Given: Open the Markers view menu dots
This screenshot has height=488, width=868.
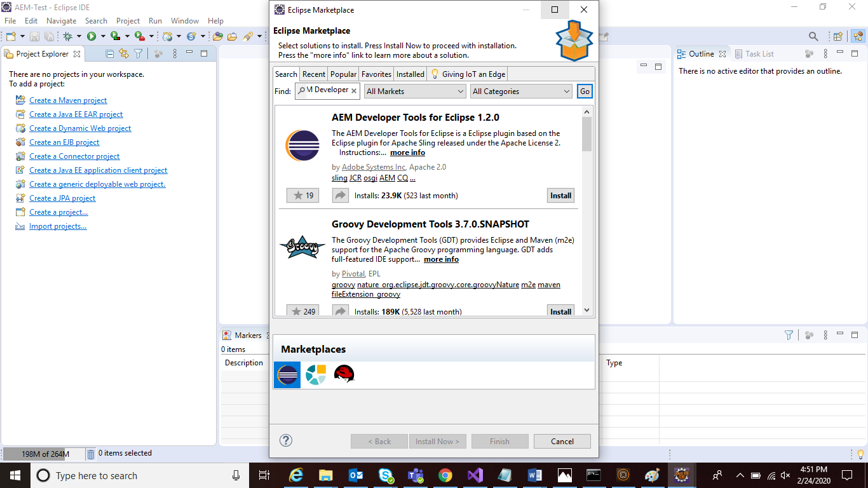Looking at the screenshot, I should click(825, 335).
